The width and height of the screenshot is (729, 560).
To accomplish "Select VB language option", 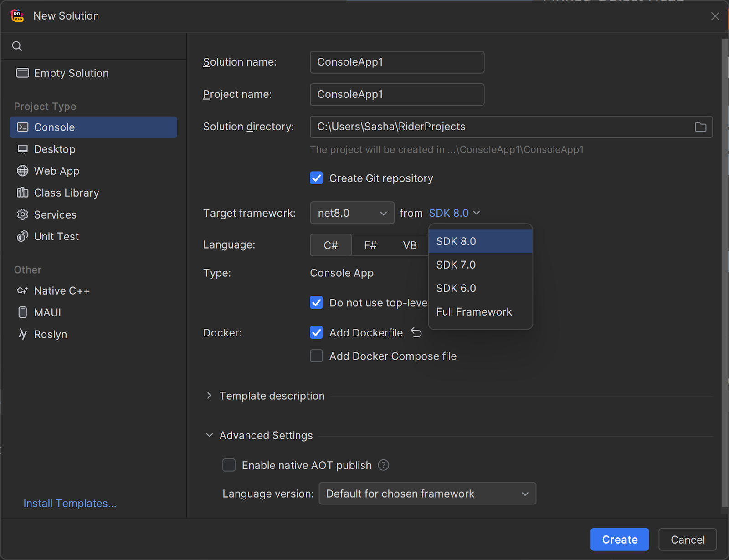I will coord(410,245).
